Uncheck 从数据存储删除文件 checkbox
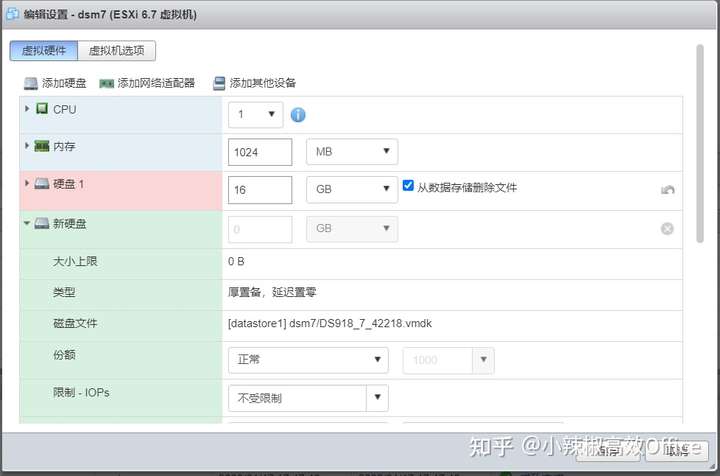 (408, 185)
